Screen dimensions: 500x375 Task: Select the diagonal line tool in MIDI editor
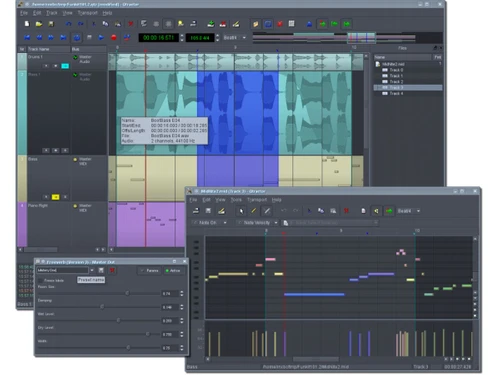click(x=267, y=211)
